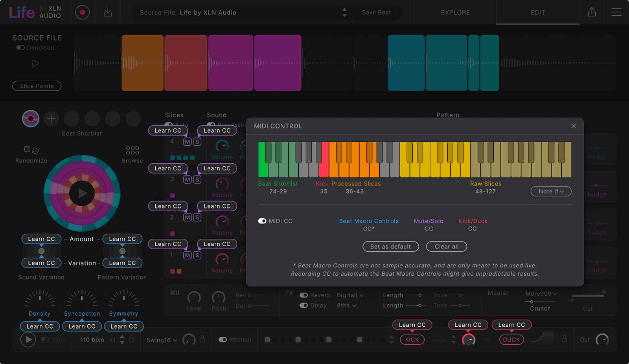Toggle the MIDI CC switch
Image resolution: width=629 pixels, height=364 pixels.
click(262, 221)
